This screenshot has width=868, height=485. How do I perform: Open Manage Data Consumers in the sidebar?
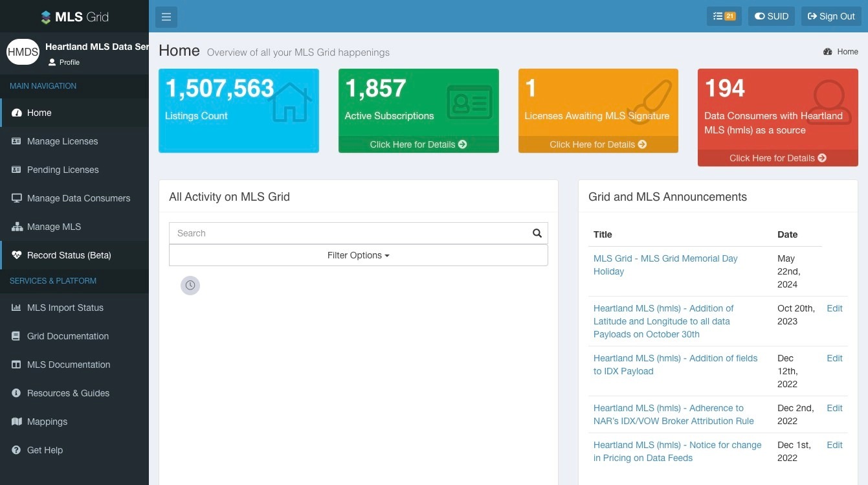(74, 198)
